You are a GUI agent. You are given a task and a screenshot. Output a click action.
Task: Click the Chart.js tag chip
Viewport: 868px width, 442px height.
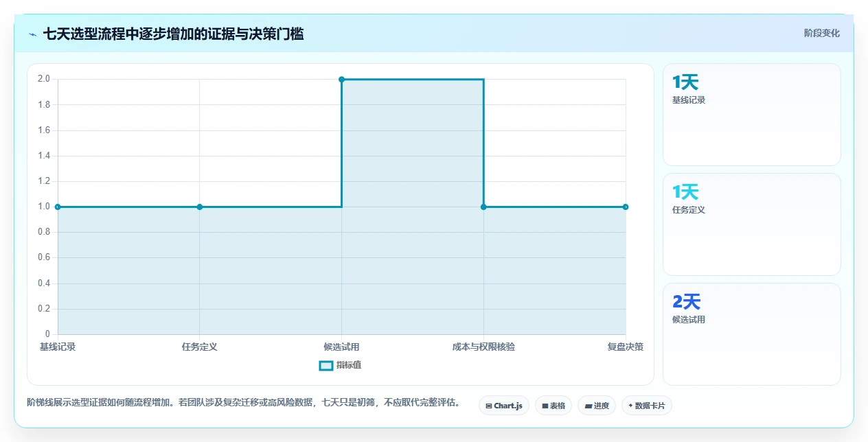[504, 406]
